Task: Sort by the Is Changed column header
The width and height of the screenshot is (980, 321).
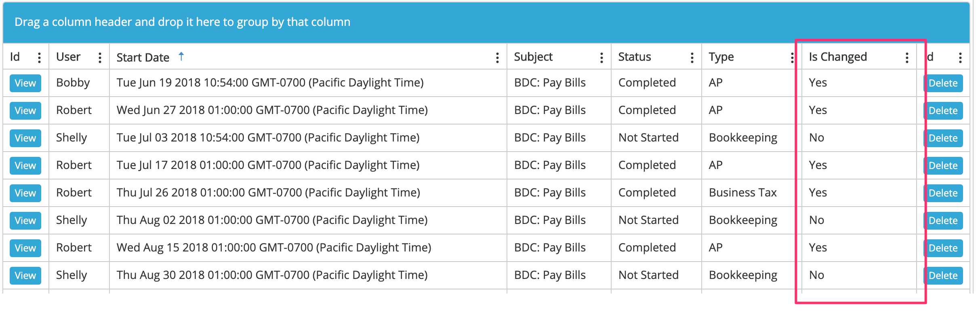Action: 838,57
